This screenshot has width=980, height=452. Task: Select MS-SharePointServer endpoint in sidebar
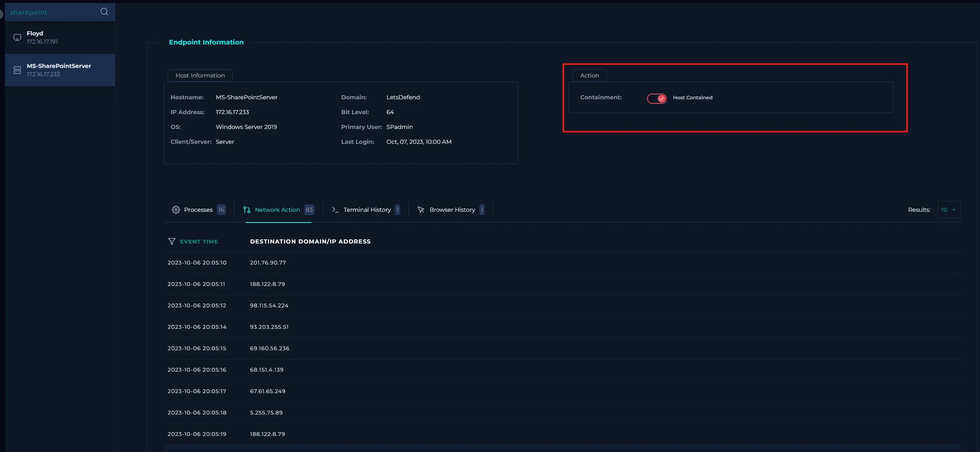[60, 70]
